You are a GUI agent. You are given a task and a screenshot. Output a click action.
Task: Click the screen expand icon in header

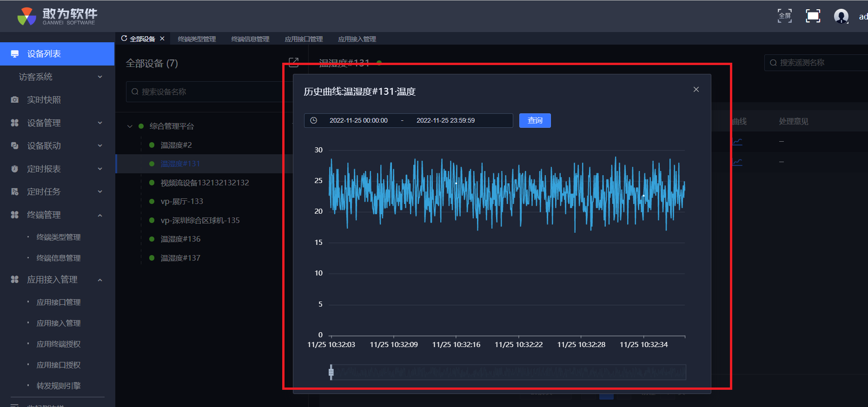coord(813,16)
